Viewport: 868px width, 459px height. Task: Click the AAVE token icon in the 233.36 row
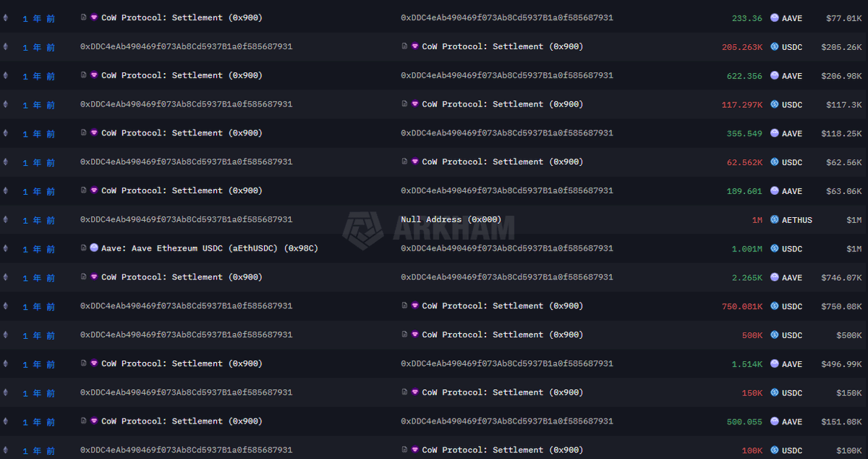[775, 18]
